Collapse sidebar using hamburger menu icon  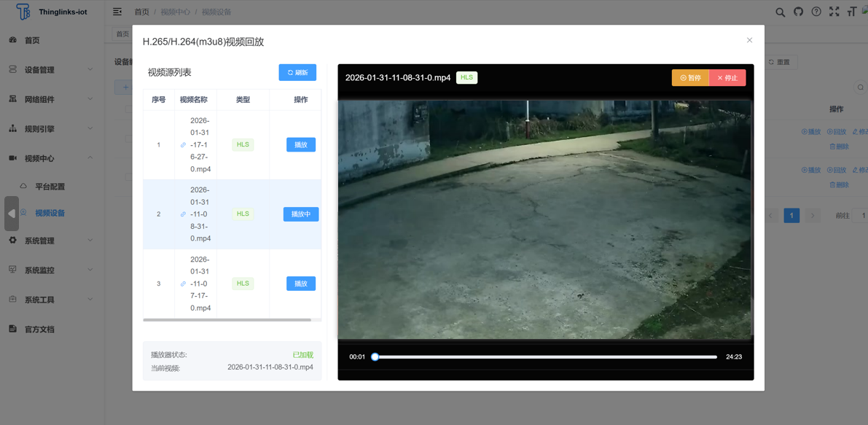pyautogui.click(x=117, y=12)
